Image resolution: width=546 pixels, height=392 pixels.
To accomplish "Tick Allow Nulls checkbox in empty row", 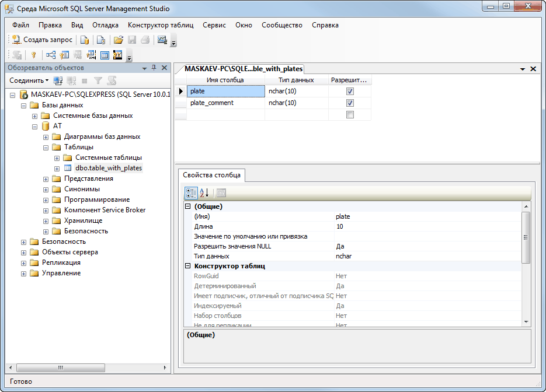I will click(x=350, y=115).
